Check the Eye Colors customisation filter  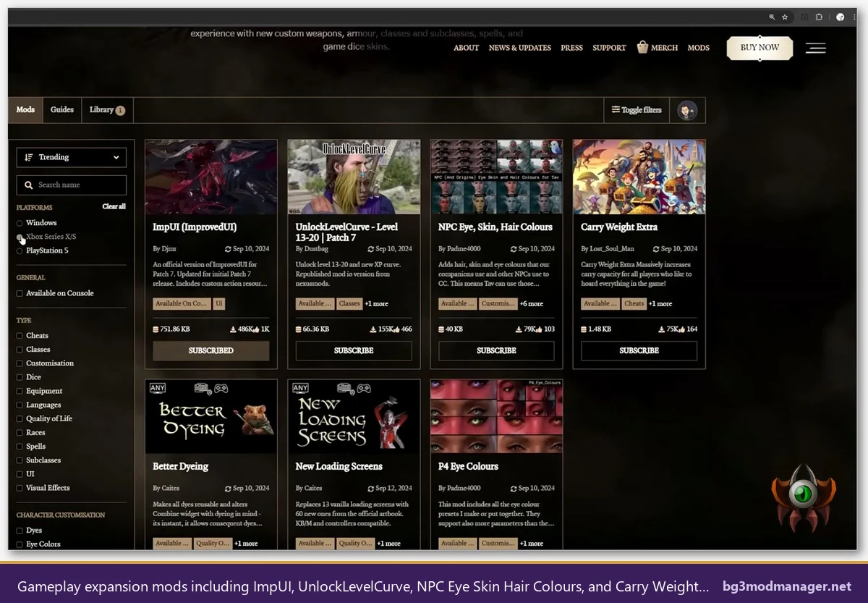pyautogui.click(x=20, y=544)
